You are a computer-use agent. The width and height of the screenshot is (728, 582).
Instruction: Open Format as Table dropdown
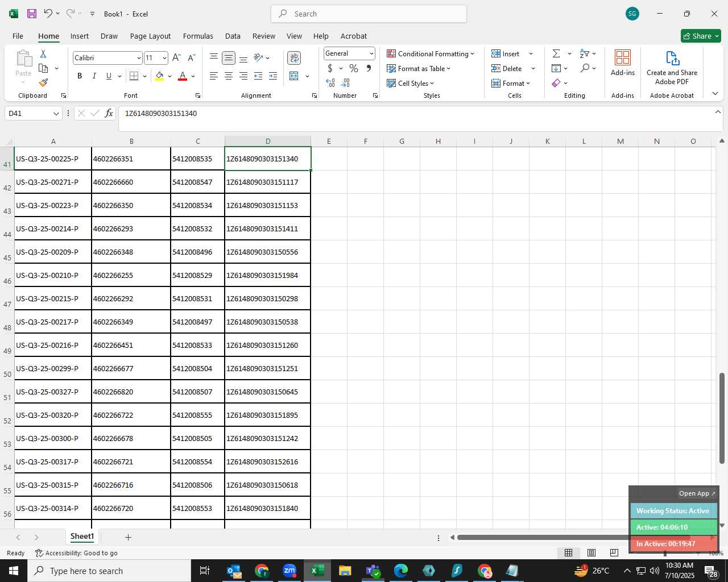click(419, 68)
